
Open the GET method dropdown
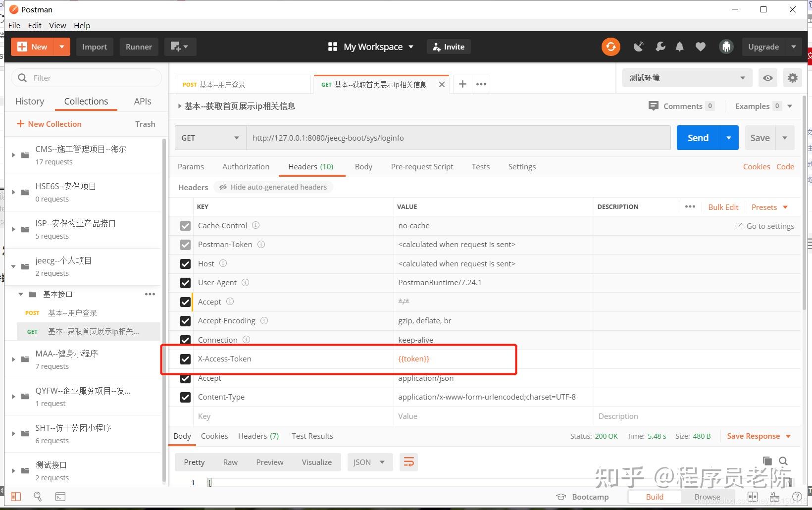pos(210,138)
